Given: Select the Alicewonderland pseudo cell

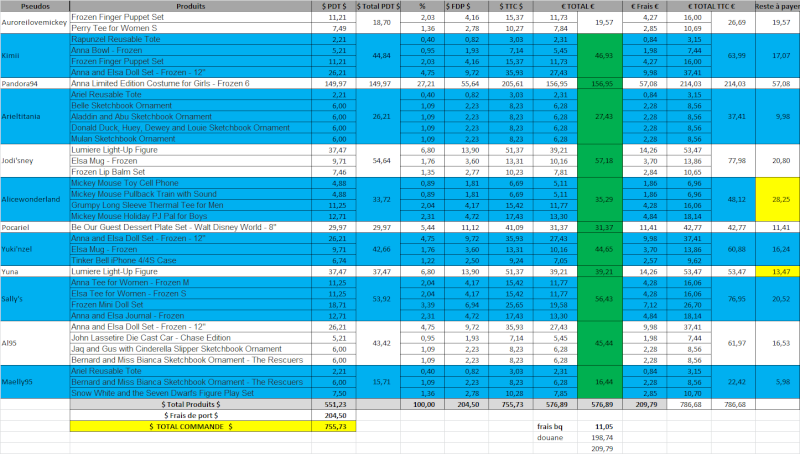Looking at the screenshot, I should (35, 199).
